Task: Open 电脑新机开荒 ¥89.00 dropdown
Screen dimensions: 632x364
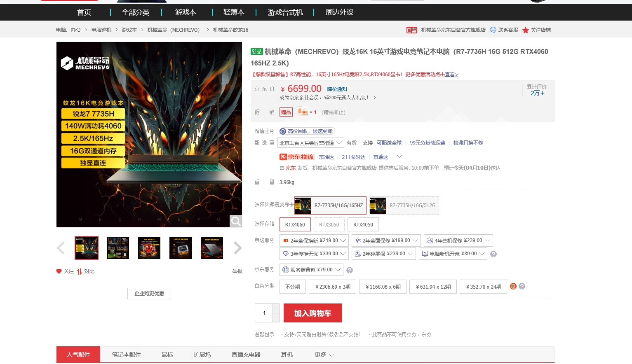Action: (453, 254)
